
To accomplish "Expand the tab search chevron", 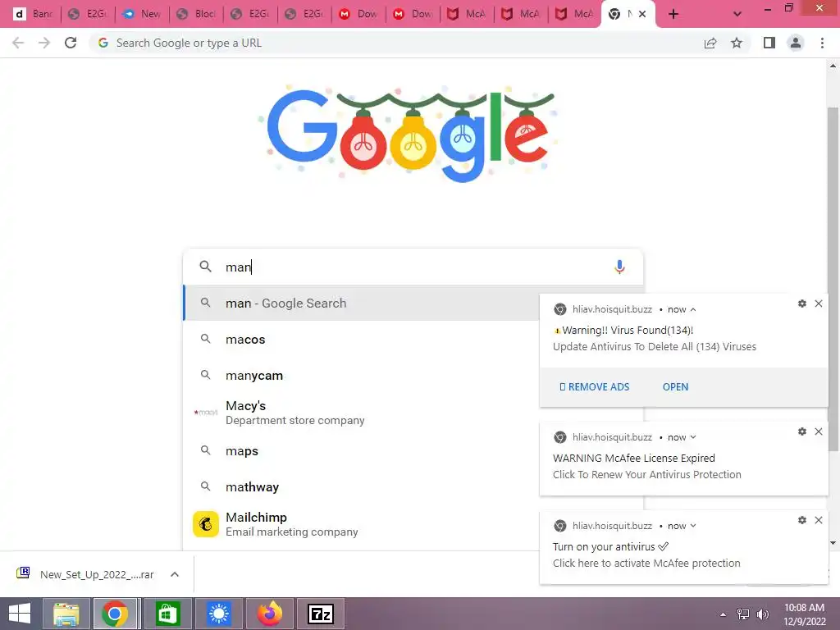I will point(737,14).
